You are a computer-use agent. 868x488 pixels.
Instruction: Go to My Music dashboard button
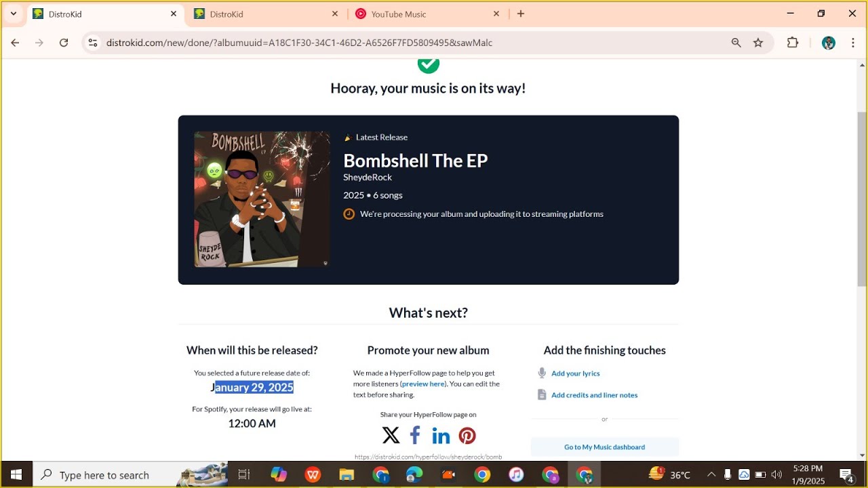[604, 447]
